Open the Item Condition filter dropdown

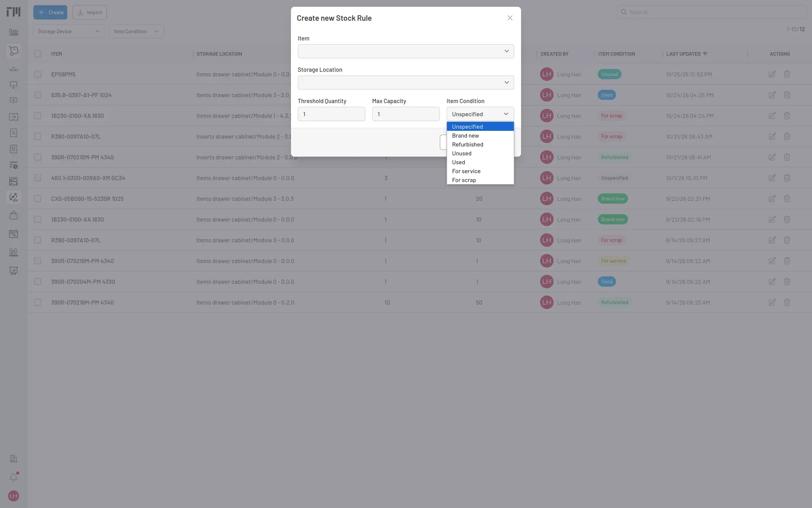tap(136, 31)
